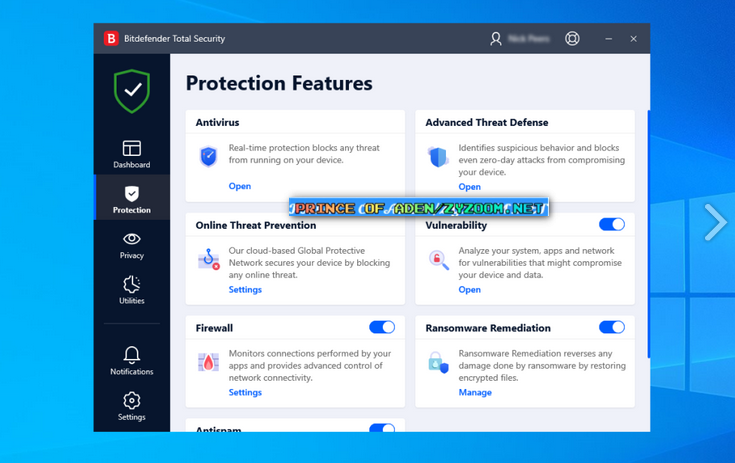The image size is (735, 463).
Task: Click the next slide arrow on the right
Action: (715, 222)
